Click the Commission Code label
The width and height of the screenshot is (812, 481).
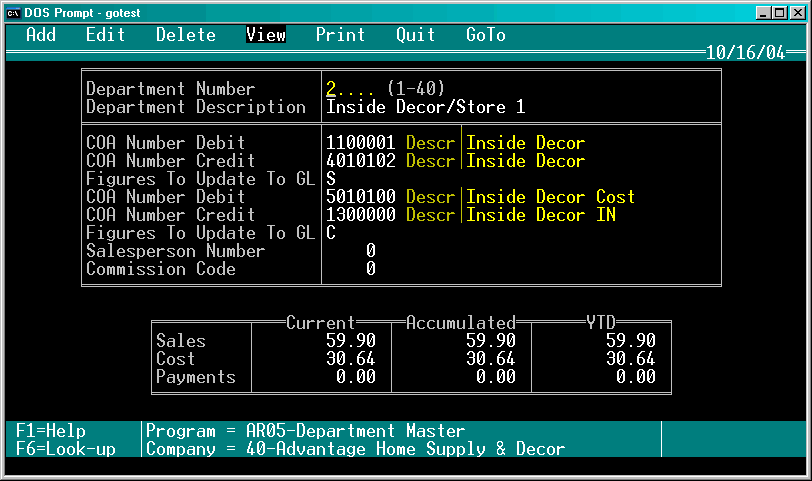click(161, 269)
